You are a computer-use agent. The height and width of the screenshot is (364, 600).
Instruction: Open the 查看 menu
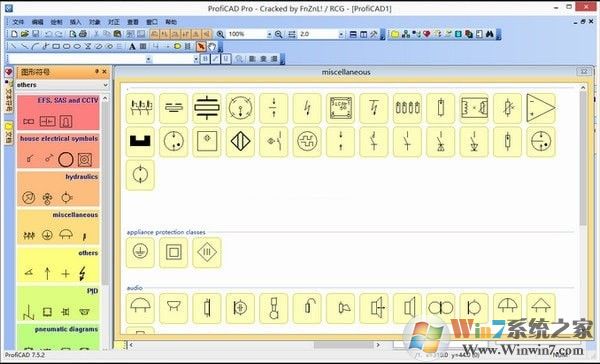coord(133,22)
